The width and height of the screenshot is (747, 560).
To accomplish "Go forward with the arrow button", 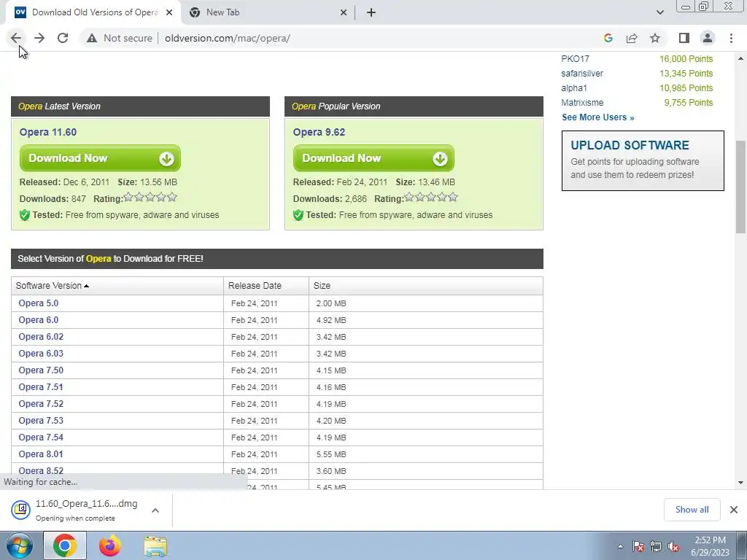I will click(39, 38).
